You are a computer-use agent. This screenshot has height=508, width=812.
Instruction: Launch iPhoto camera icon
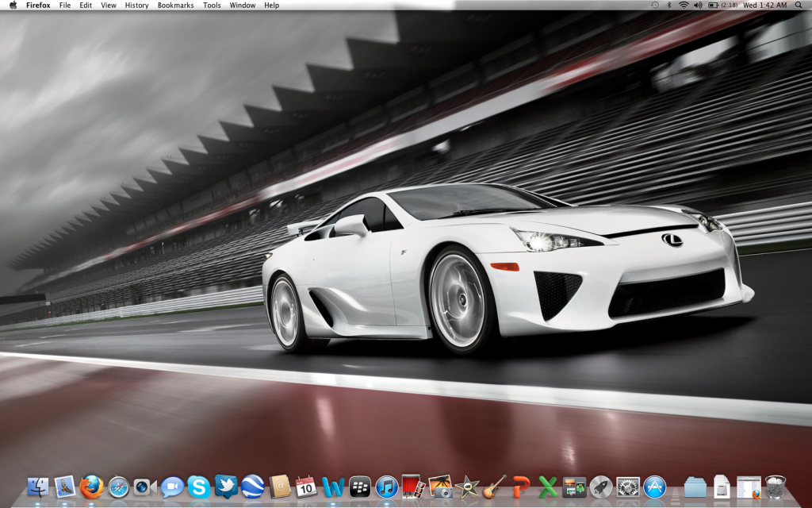(441, 487)
